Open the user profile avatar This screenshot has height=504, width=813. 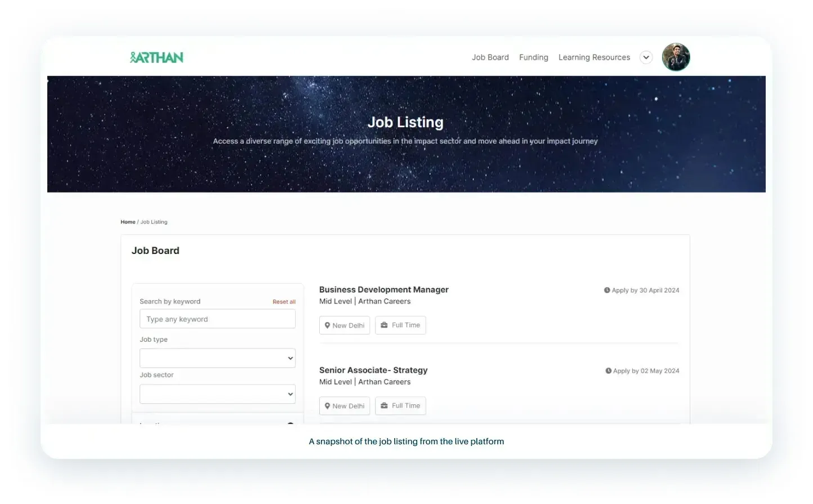(676, 57)
